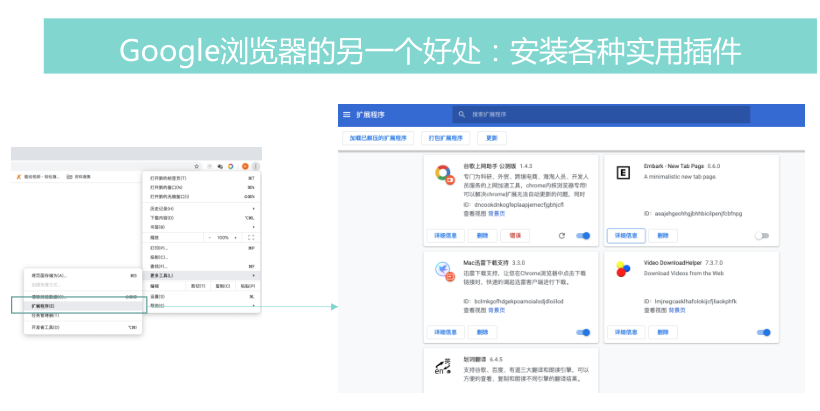Click 加载已解压的扩展程序 button
820x411 pixels.
point(377,138)
